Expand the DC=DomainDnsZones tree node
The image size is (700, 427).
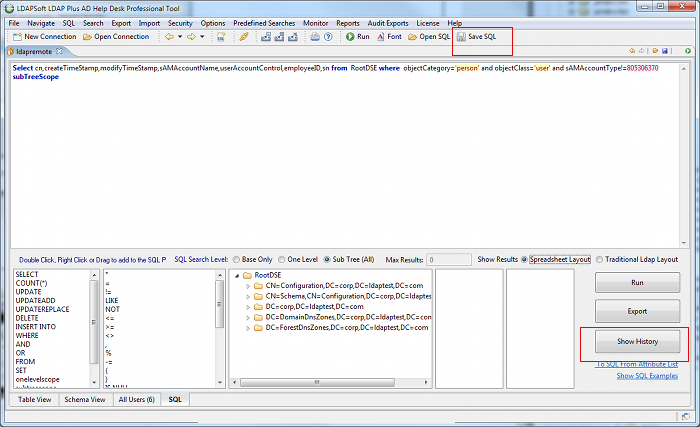pyautogui.click(x=248, y=317)
